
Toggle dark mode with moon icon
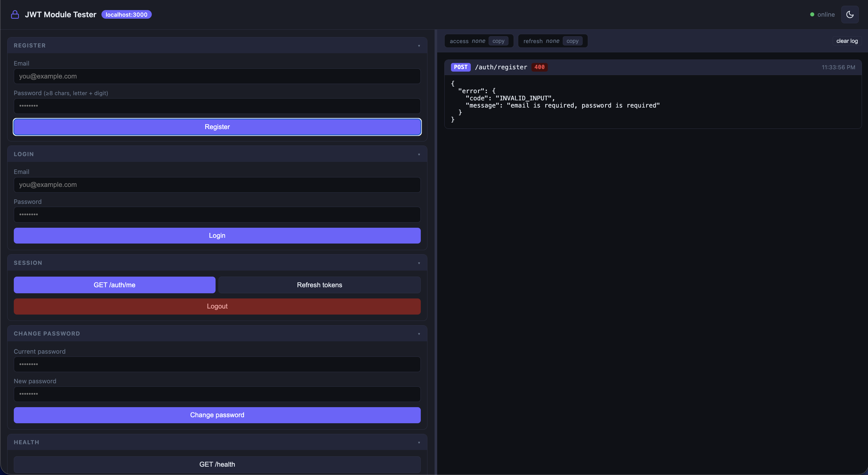pyautogui.click(x=850, y=14)
